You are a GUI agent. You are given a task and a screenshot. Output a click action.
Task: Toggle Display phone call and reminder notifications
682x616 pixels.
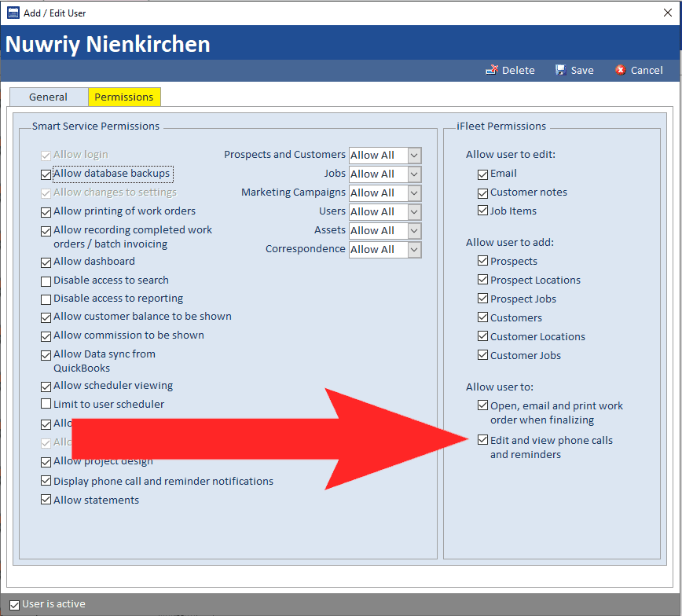[46, 481]
